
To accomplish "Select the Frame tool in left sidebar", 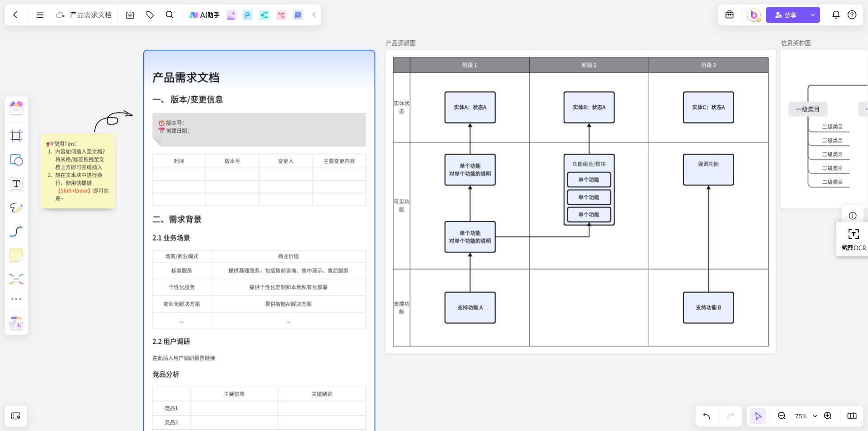I will pos(16,136).
